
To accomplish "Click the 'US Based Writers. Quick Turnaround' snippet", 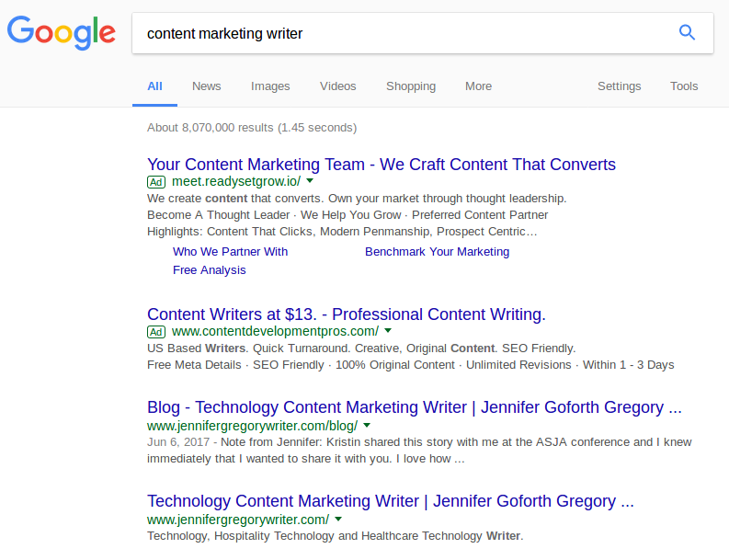I will coord(361,349).
